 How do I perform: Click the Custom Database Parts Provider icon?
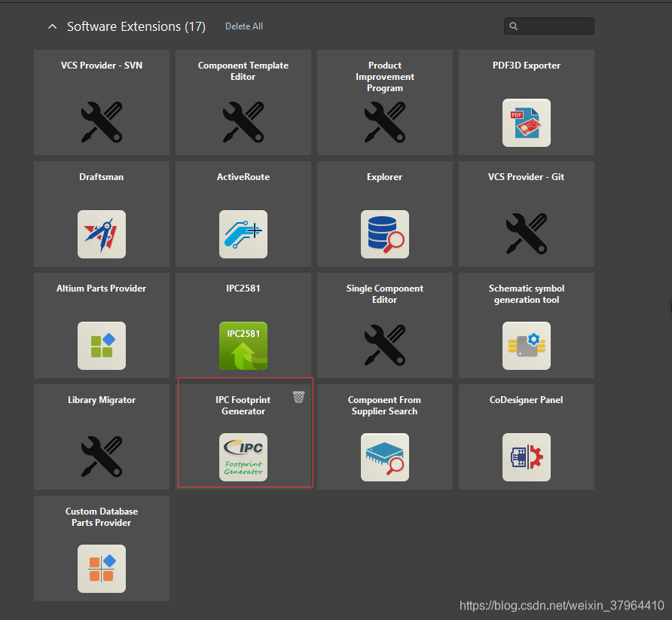point(102,569)
